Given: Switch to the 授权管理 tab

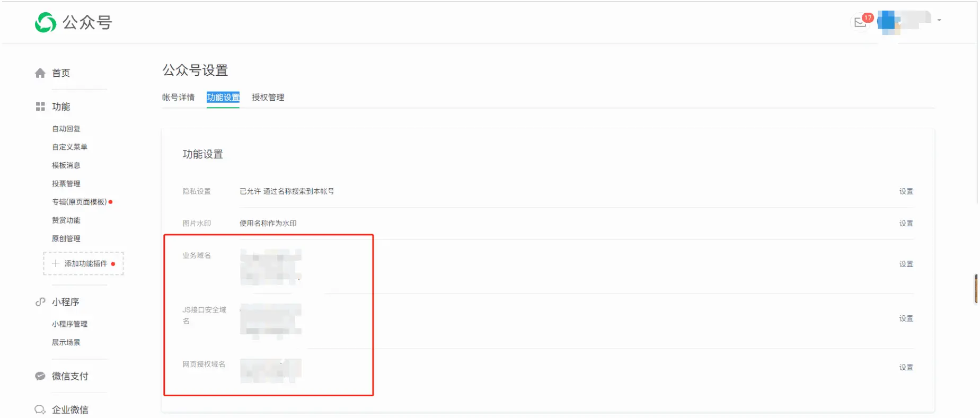Looking at the screenshot, I should (x=268, y=97).
